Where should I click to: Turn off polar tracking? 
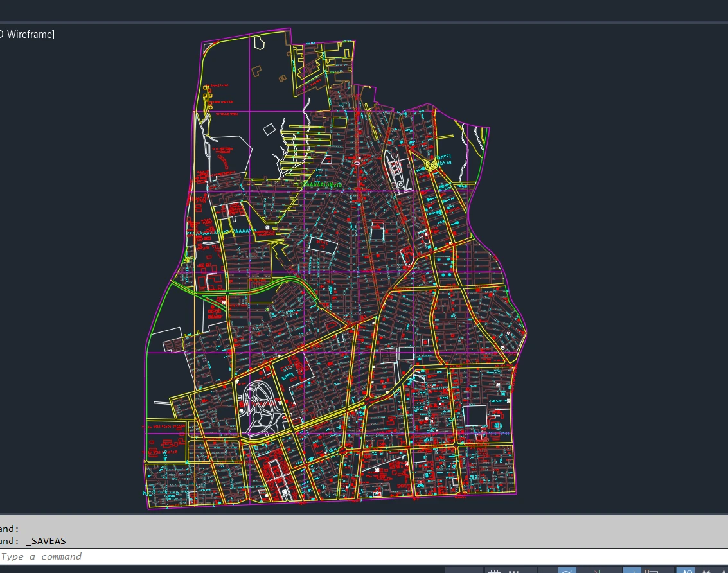[567, 570]
